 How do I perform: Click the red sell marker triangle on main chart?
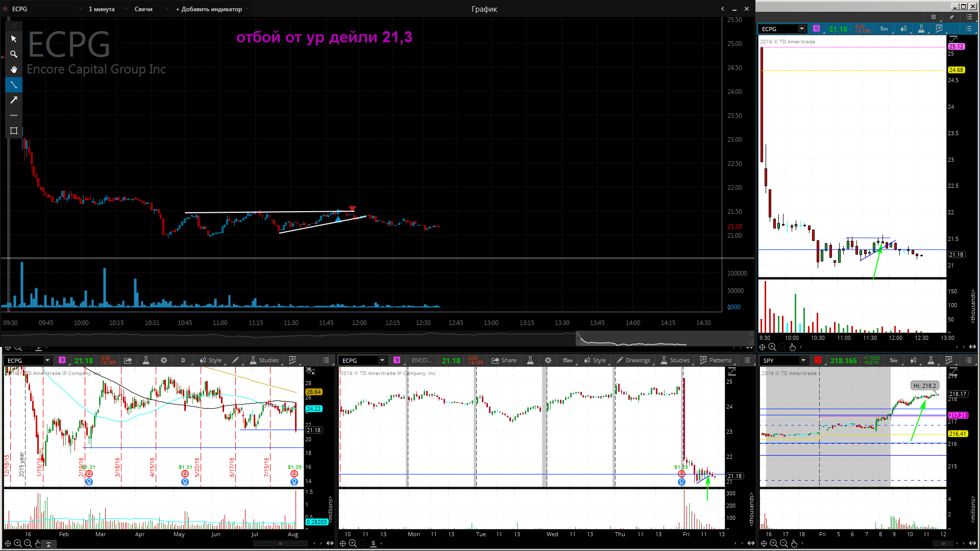pyautogui.click(x=352, y=208)
